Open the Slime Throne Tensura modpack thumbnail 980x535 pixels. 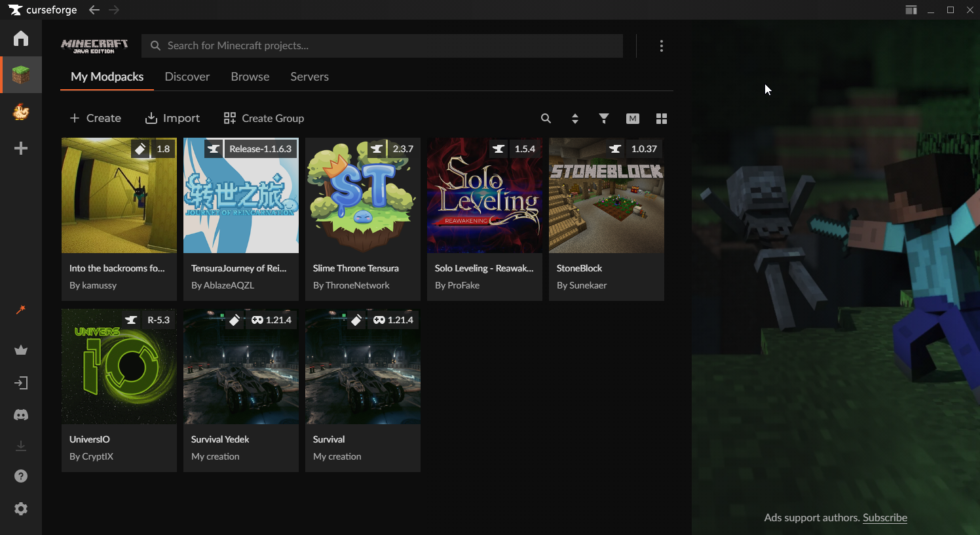tap(363, 195)
